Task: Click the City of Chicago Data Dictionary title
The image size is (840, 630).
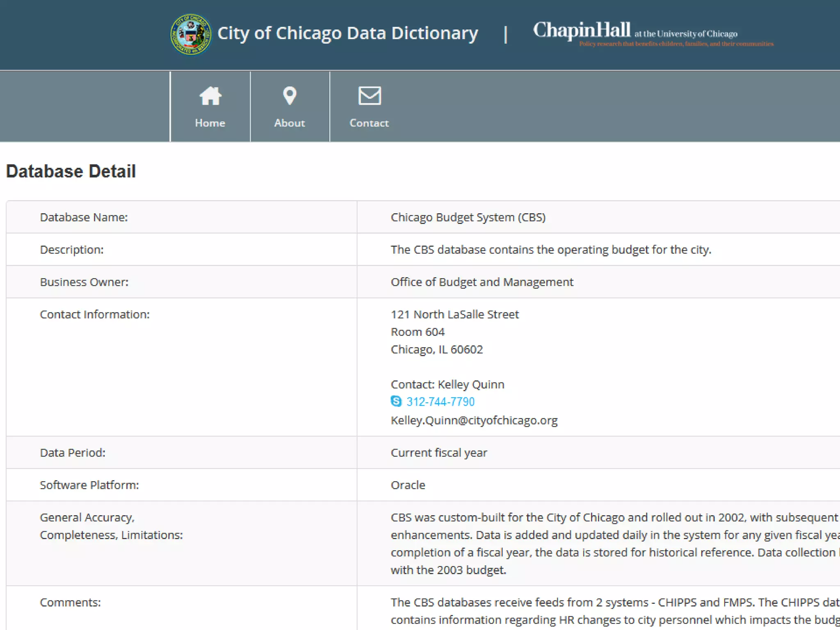Action: pos(347,34)
